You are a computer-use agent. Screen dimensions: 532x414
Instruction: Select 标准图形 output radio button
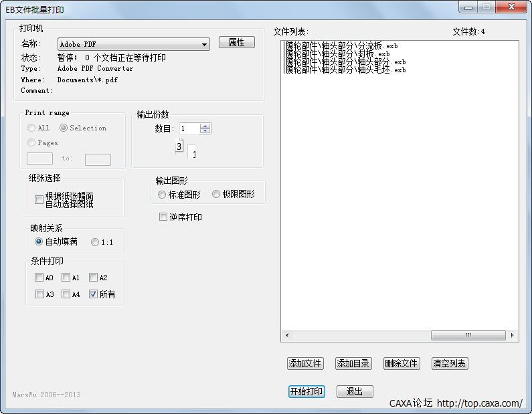click(162, 195)
